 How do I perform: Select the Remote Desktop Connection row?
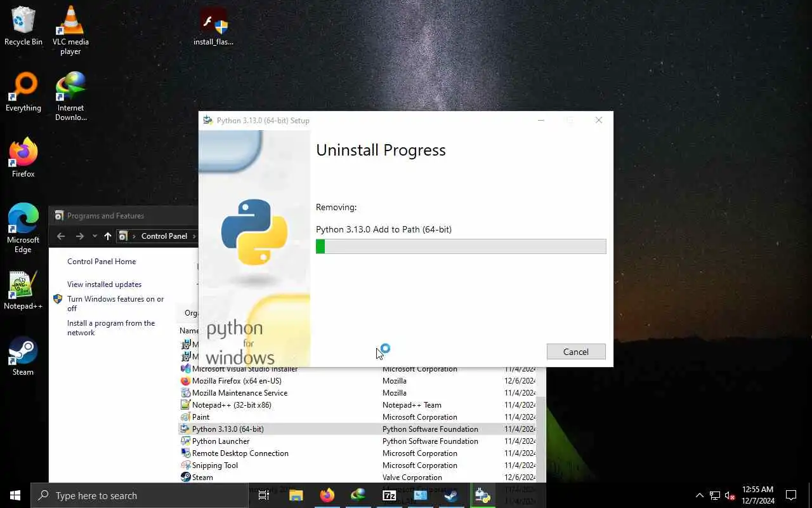358,453
